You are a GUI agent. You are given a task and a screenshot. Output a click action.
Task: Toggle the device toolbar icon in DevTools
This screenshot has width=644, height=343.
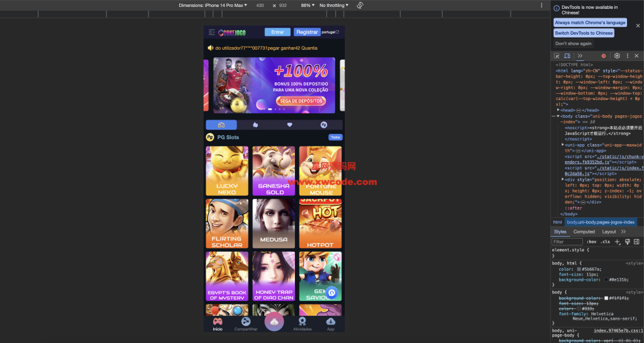pos(567,56)
